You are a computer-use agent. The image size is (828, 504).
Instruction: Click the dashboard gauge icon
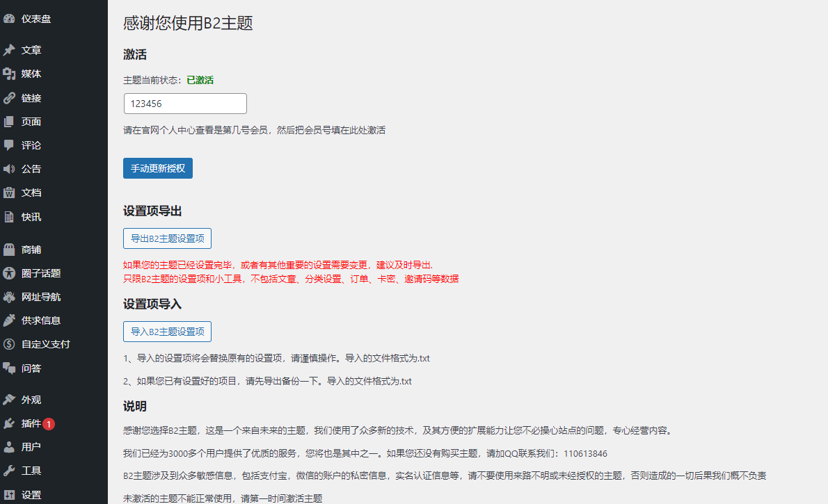tap(9, 19)
